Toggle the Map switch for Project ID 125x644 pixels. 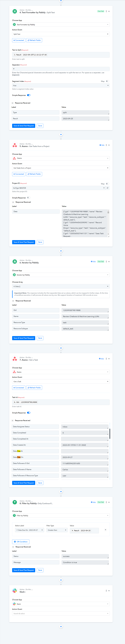pos(108,184)
